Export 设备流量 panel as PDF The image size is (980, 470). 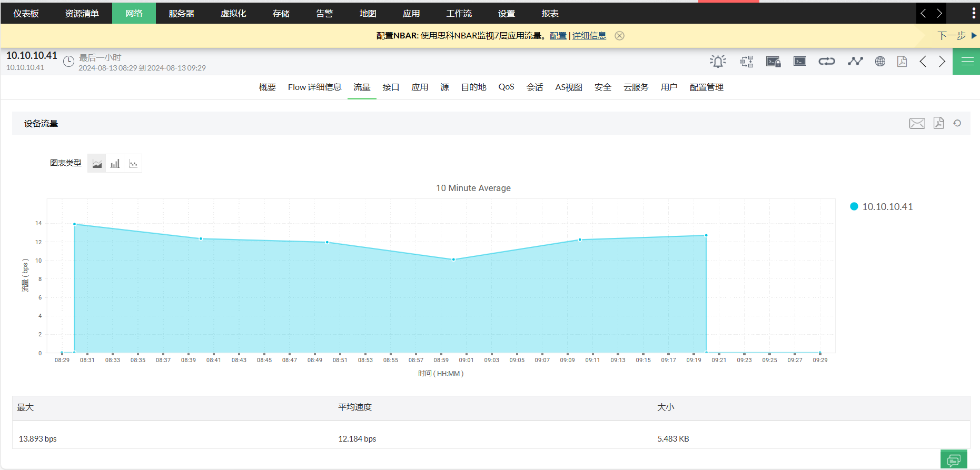[938, 123]
